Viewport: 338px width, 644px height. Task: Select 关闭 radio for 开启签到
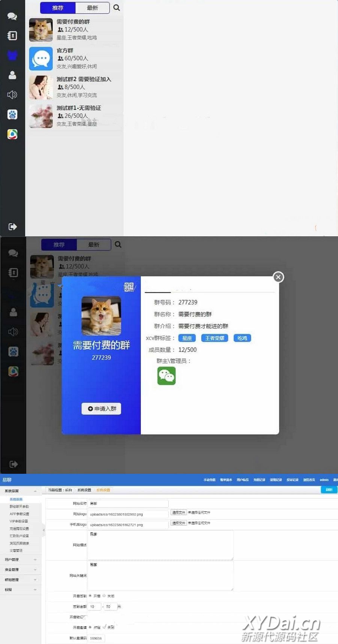104,596
